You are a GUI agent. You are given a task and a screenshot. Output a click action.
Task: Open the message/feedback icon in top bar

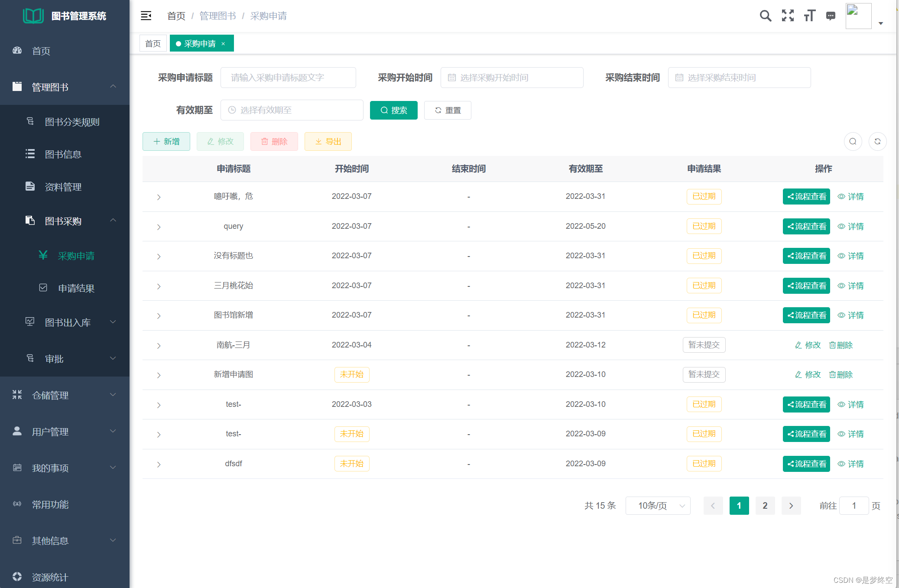[x=831, y=16]
